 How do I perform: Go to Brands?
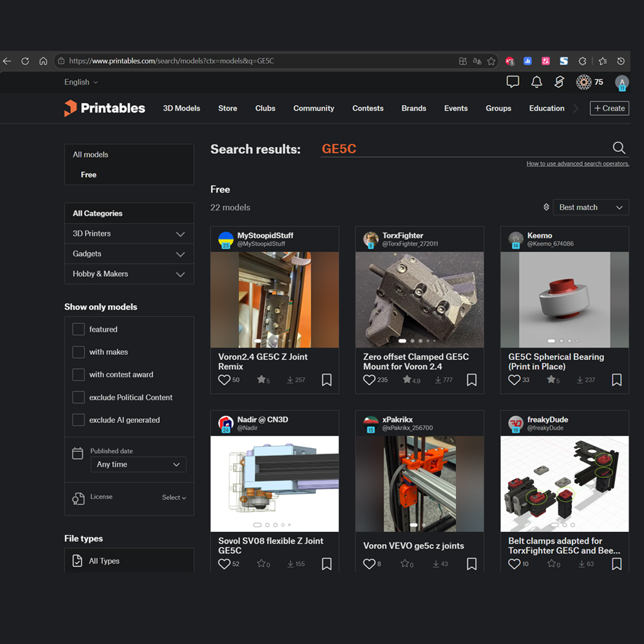[x=413, y=108]
